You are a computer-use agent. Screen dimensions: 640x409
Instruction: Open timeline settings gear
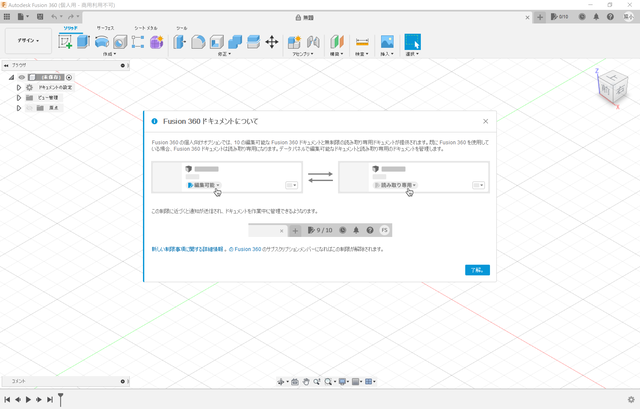pyautogui.click(x=631, y=400)
